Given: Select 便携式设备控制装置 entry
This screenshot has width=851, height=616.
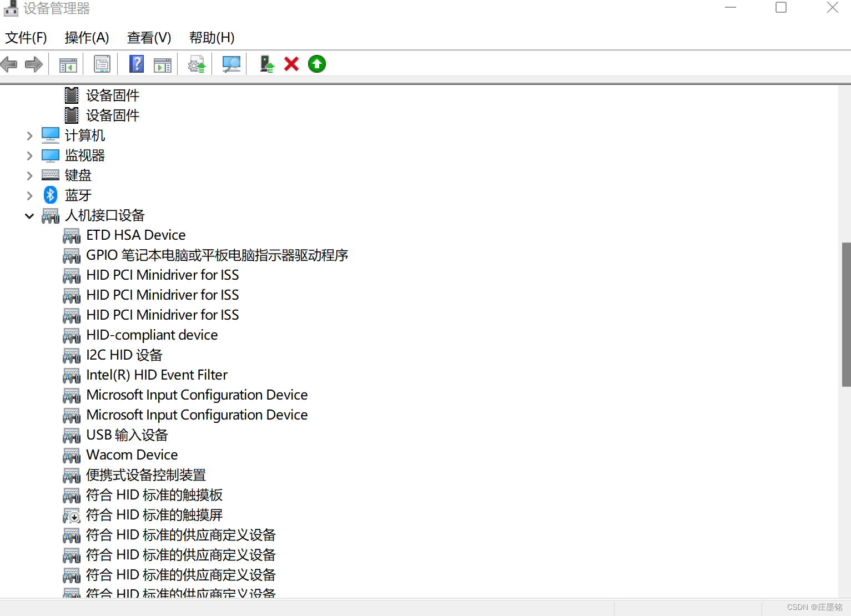Looking at the screenshot, I should click(x=146, y=475).
